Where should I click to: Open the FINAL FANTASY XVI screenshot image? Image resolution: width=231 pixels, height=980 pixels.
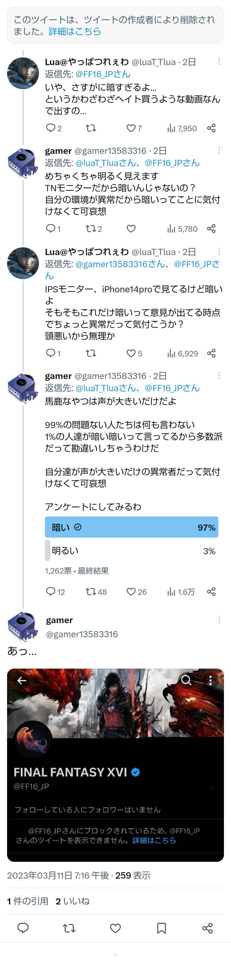[115, 765]
